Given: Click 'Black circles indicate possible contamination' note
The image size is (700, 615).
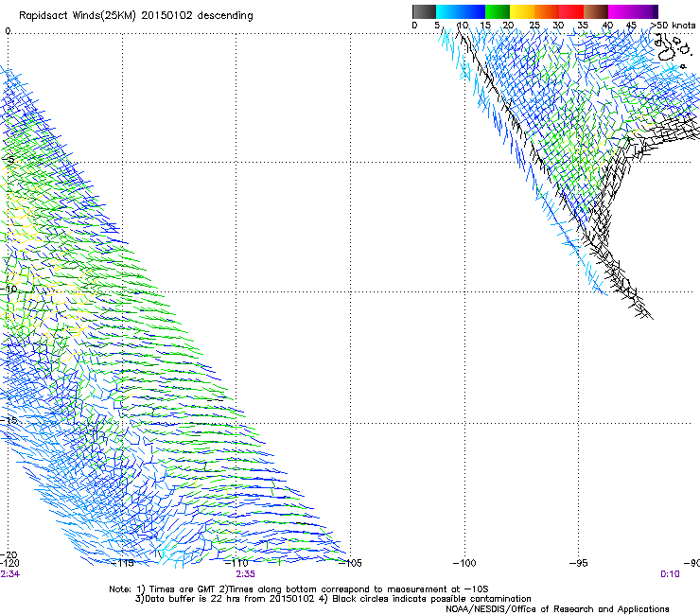Looking at the screenshot, I should [x=431, y=599].
